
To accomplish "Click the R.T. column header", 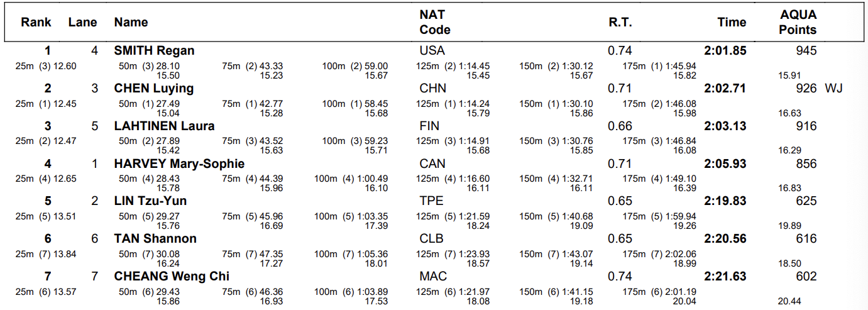I will tap(620, 23).
